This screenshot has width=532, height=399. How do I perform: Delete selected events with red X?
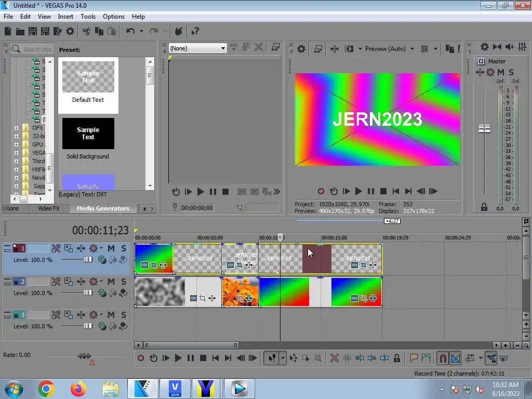[x=334, y=358]
